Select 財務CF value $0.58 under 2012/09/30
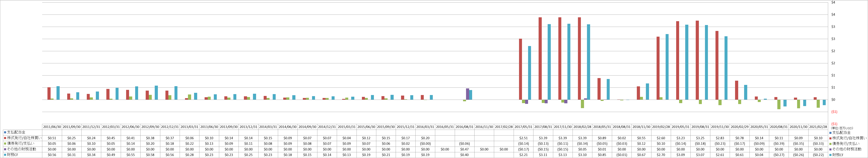The image size is (868, 158). pos(150,155)
